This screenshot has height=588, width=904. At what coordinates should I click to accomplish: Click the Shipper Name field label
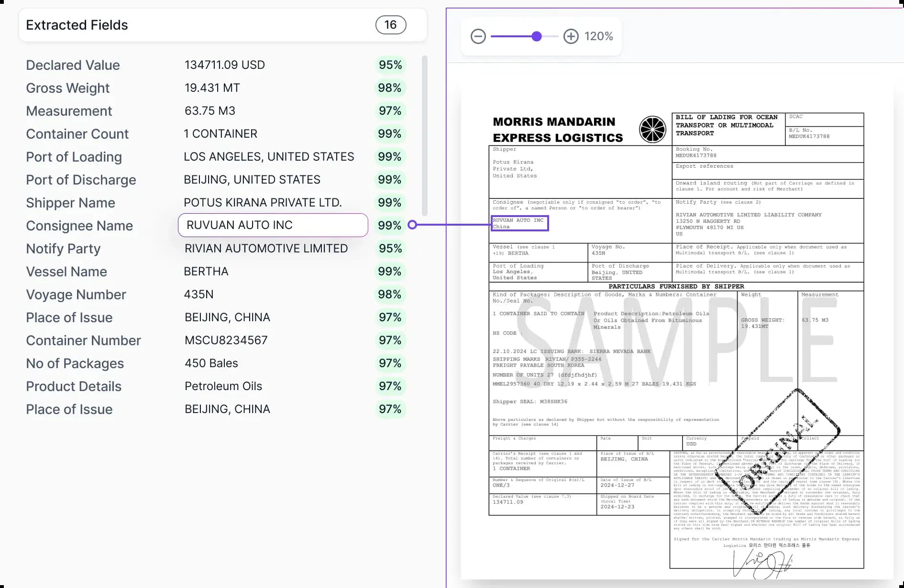pyautogui.click(x=70, y=203)
